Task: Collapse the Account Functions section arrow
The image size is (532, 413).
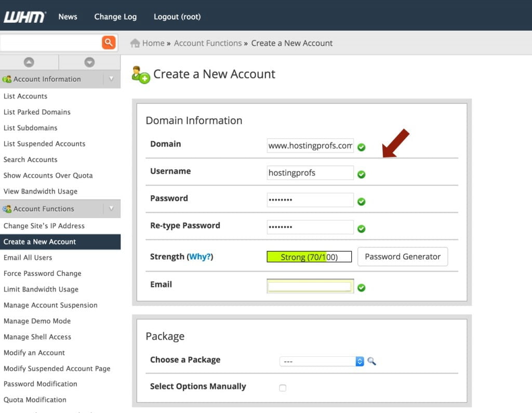Action: (x=111, y=209)
